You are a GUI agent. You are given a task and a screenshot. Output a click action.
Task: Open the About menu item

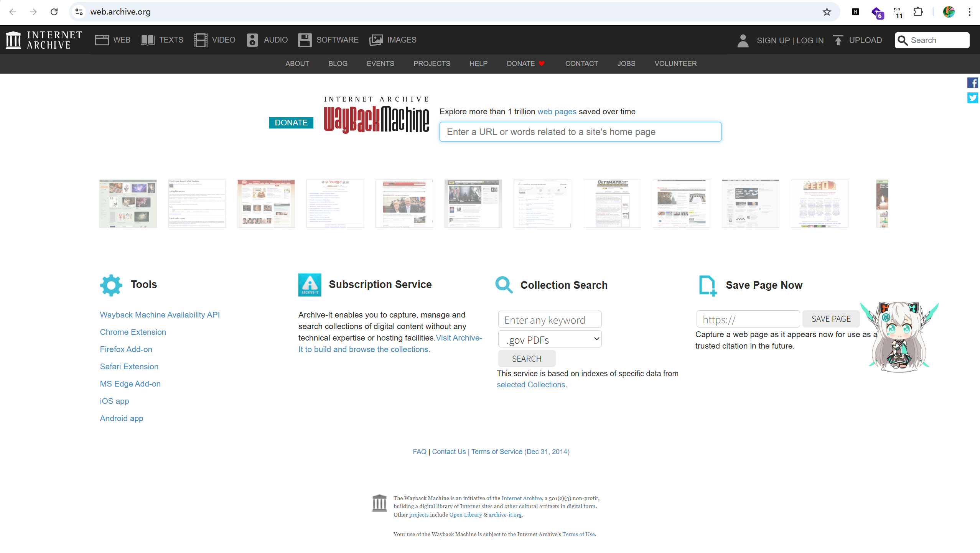point(297,64)
